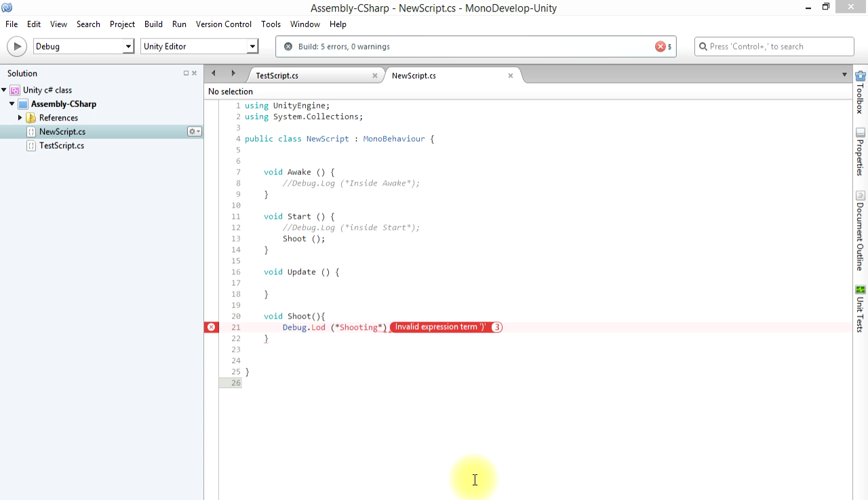
Task: Open the Help menu
Action: 338,24
